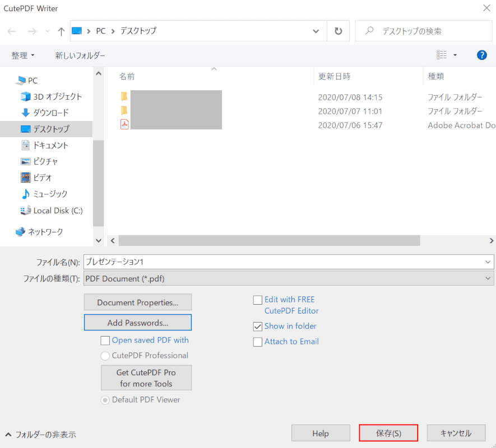The height and width of the screenshot is (448, 496).
Task: Select ネットワーク in the navigation tree
Action: point(39,232)
